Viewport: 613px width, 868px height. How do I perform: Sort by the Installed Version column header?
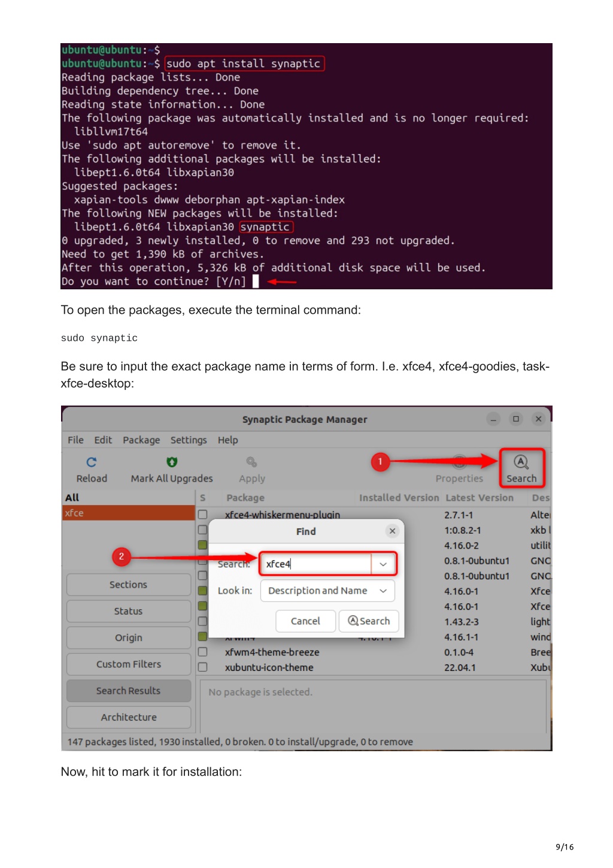pyautogui.click(x=399, y=498)
